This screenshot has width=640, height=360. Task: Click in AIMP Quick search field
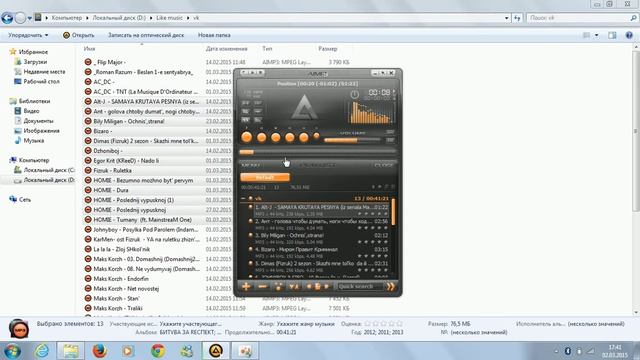tap(359, 287)
